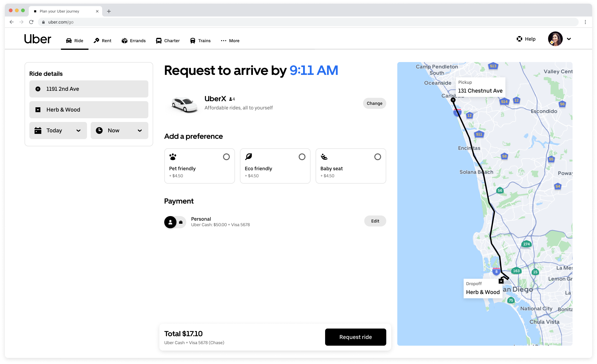Click the address bar URL
The image size is (597, 364).
[x=61, y=22]
